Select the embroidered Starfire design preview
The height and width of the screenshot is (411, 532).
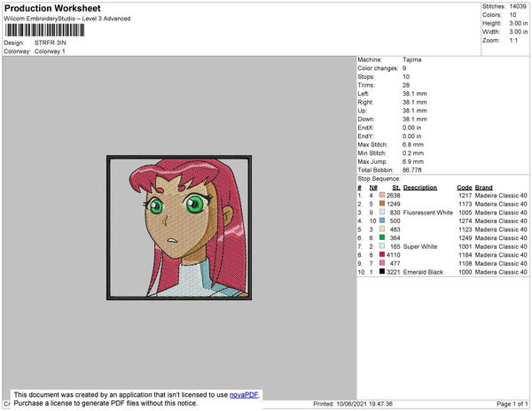click(x=179, y=228)
